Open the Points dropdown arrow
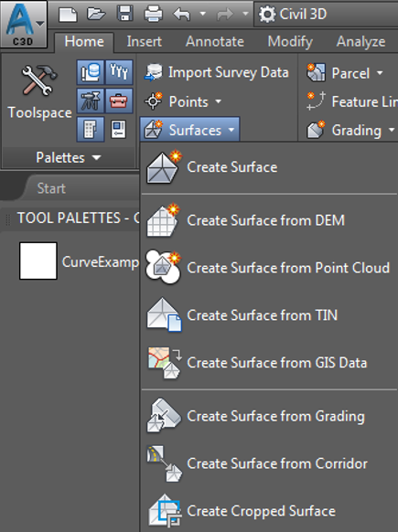Viewport: 398px width, 532px height. tap(219, 101)
